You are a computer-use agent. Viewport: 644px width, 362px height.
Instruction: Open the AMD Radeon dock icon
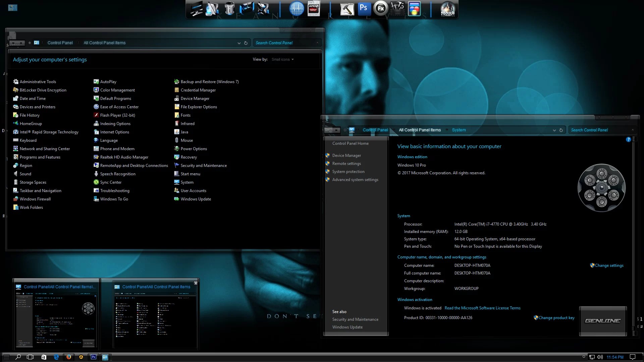click(x=314, y=9)
